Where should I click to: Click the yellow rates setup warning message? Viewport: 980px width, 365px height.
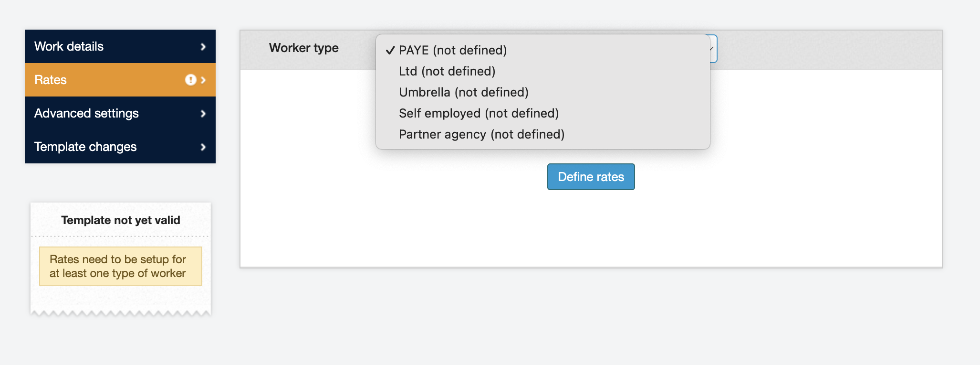tap(121, 266)
